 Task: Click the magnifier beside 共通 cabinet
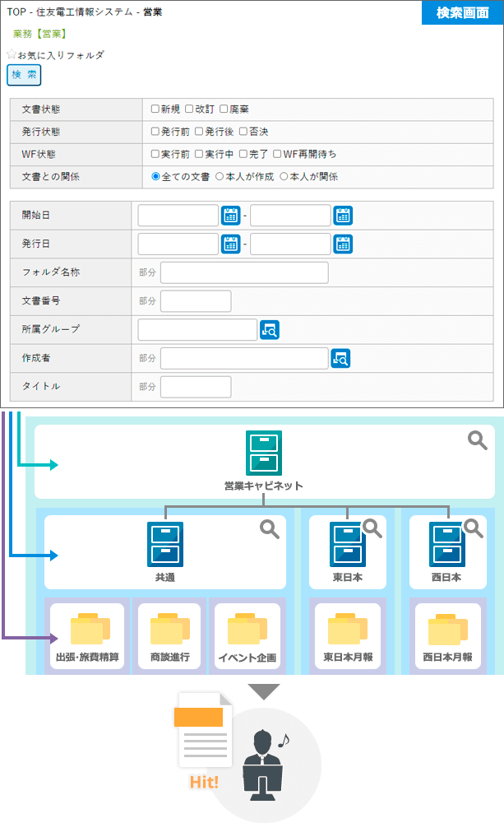click(270, 529)
